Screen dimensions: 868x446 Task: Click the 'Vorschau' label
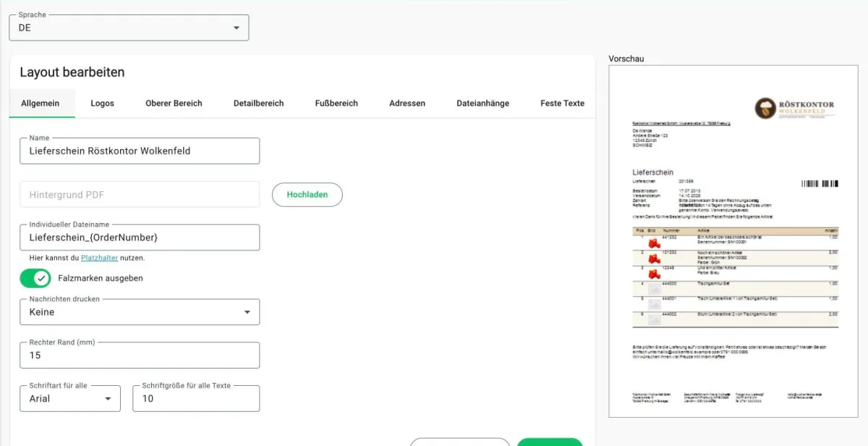point(626,59)
